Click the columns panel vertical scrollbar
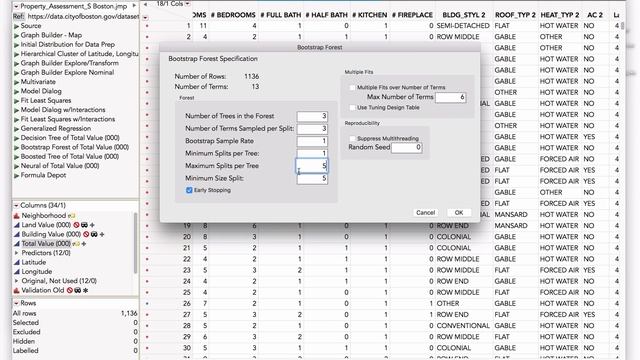This screenshot has height=360, width=640. point(136,242)
